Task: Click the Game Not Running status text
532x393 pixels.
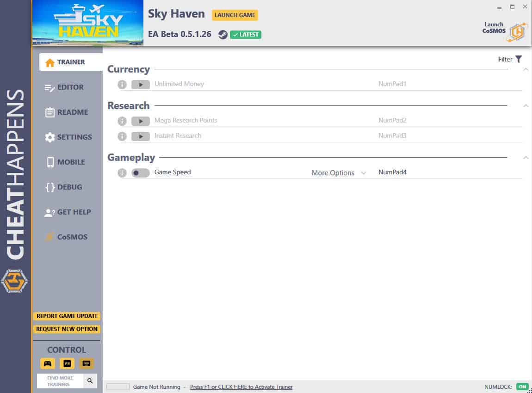Action: (x=157, y=387)
